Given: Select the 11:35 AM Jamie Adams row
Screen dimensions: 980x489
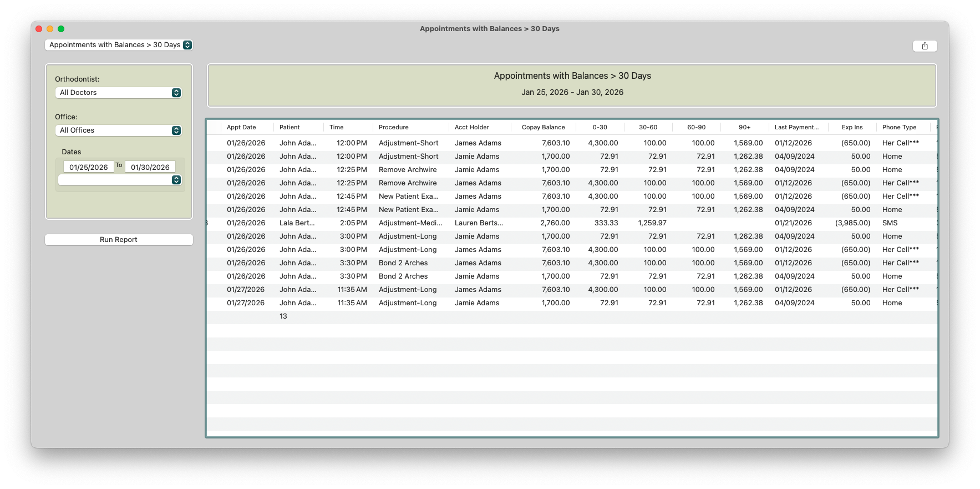Looking at the screenshot, I should 572,303.
